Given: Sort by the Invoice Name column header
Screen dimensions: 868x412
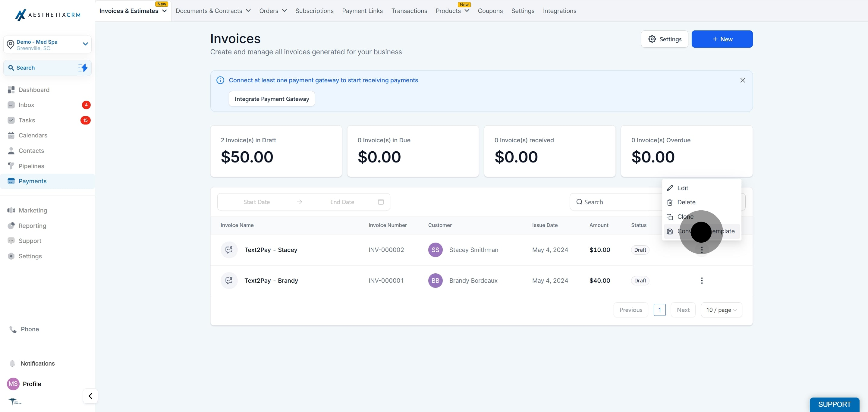Looking at the screenshot, I should tap(237, 225).
